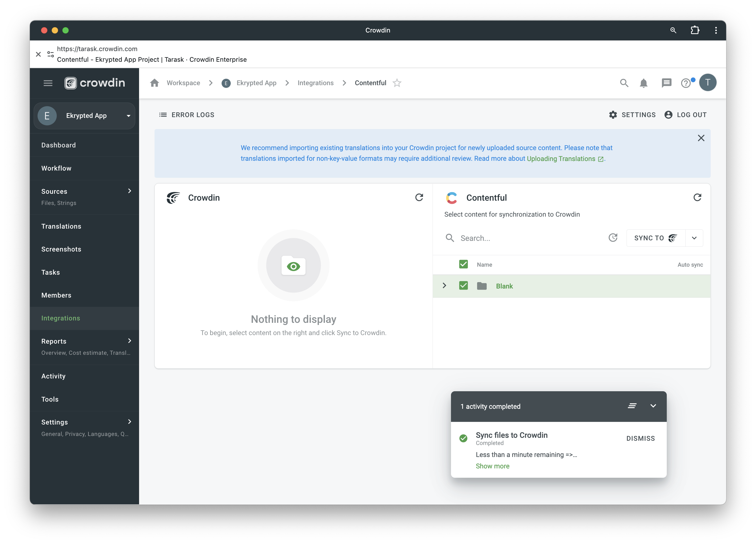756x544 pixels.
Task: Click the Search content field
Action: [x=530, y=238]
